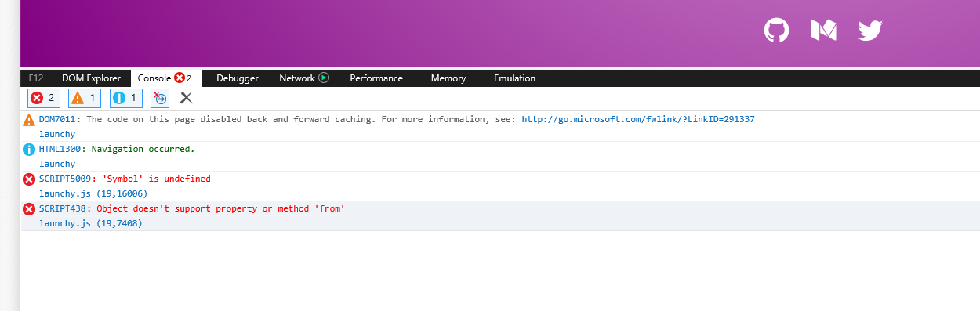
Task: Open the Debugger tab
Action: (238, 78)
